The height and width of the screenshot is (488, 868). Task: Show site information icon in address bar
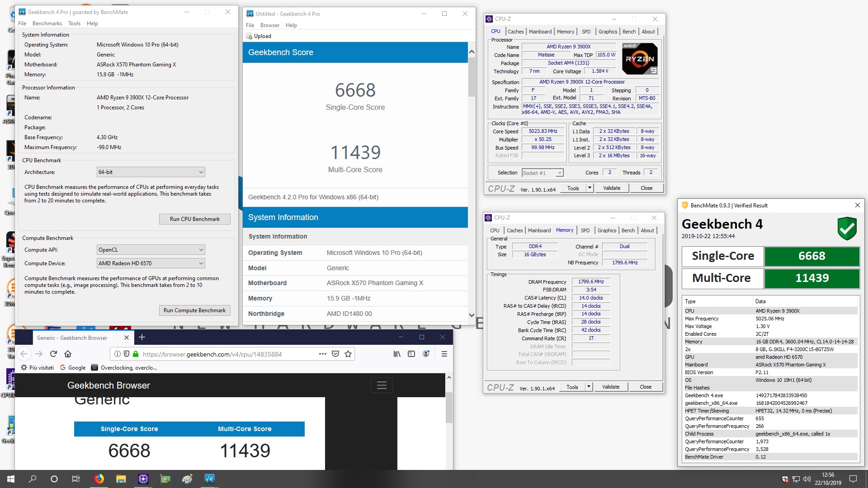pos(118,354)
